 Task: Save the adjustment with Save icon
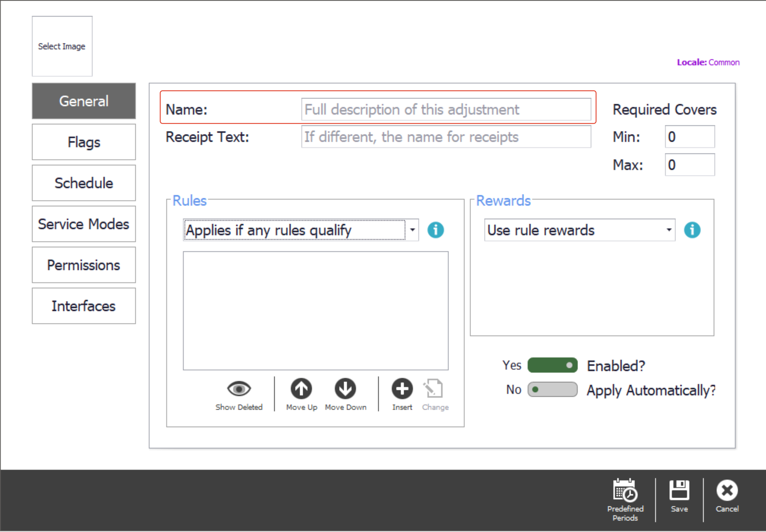coord(679,490)
